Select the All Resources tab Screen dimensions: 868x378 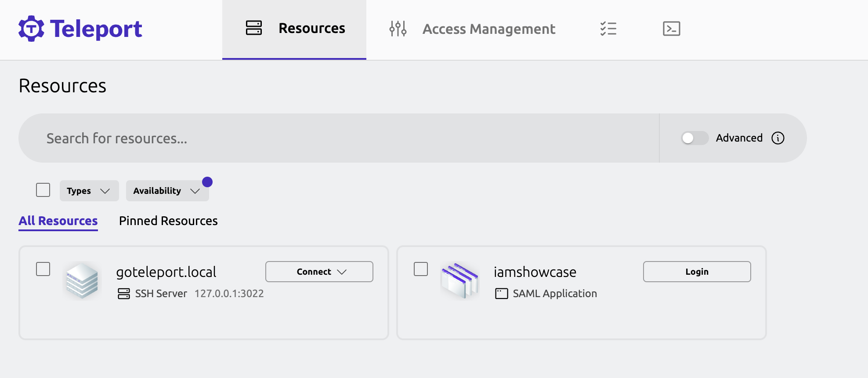tap(58, 221)
